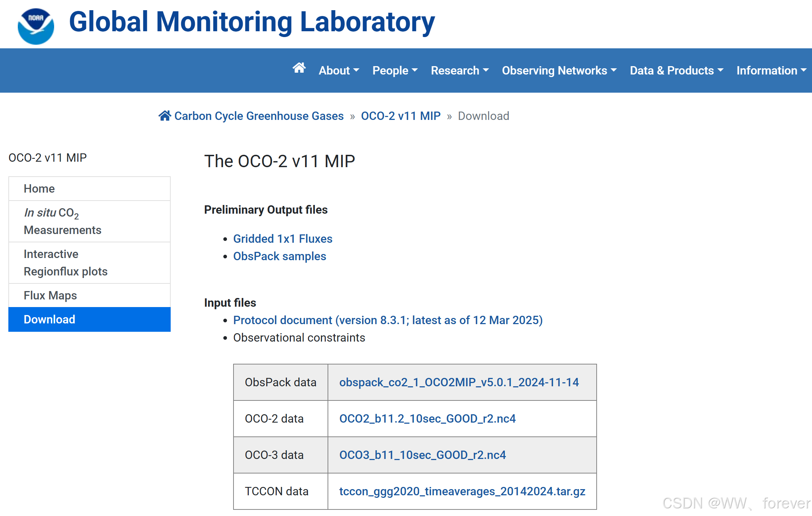The width and height of the screenshot is (812, 516).
Task: Click the NOAA logo emblem
Action: [x=36, y=26]
